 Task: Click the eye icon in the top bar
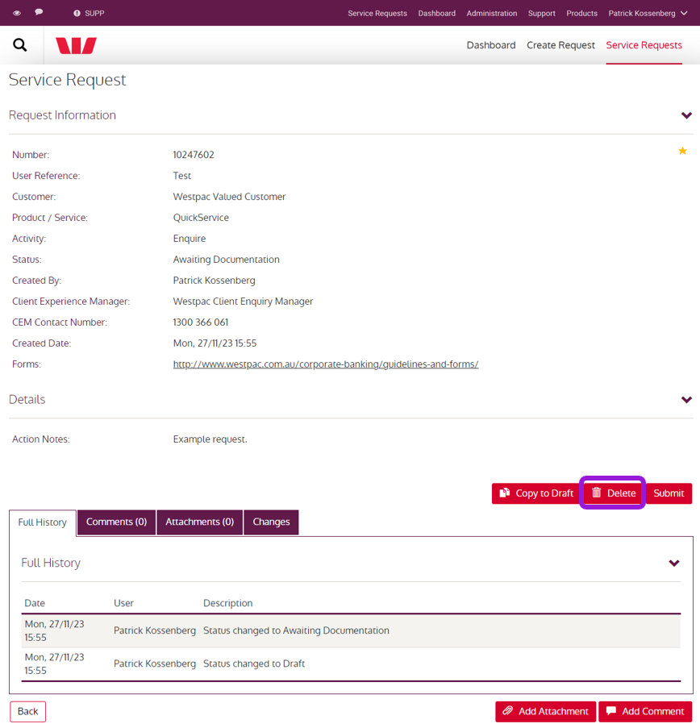point(17,13)
